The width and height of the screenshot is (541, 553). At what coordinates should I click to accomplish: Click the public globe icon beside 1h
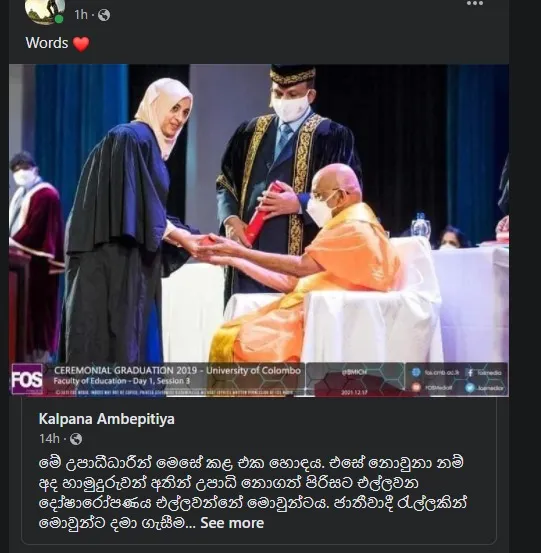tap(104, 15)
